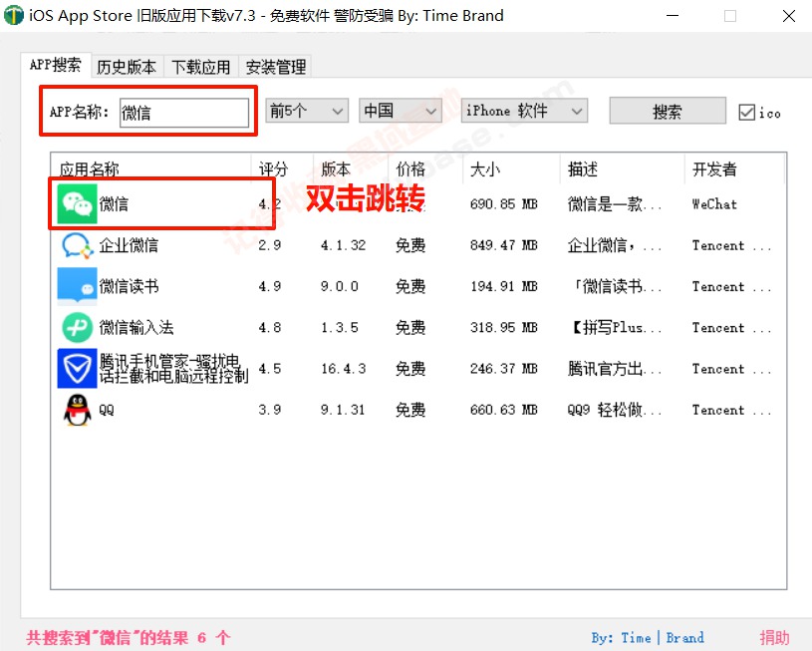Open the 前5个 results count dropdown

306,112
